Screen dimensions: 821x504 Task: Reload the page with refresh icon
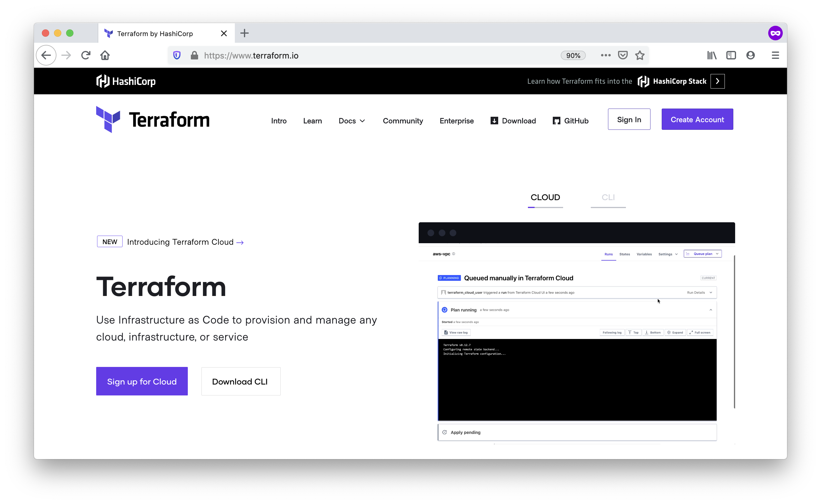86,55
